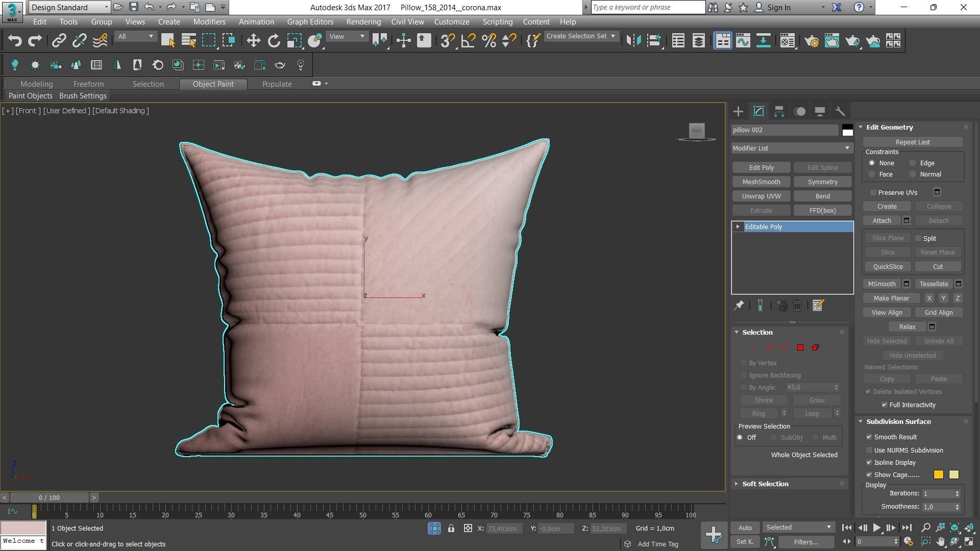
Task: Click the Relax button
Action: pos(907,327)
